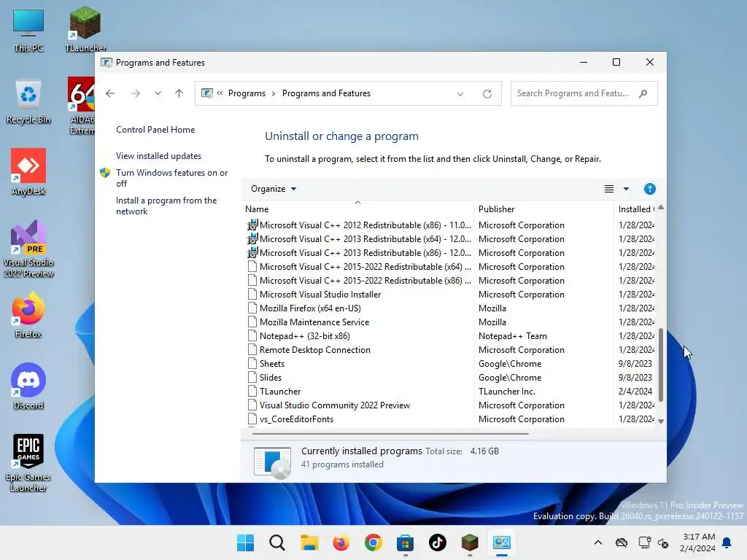This screenshot has width=747, height=560.
Task: Open the Windows Start menu
Action: point(245,542)
